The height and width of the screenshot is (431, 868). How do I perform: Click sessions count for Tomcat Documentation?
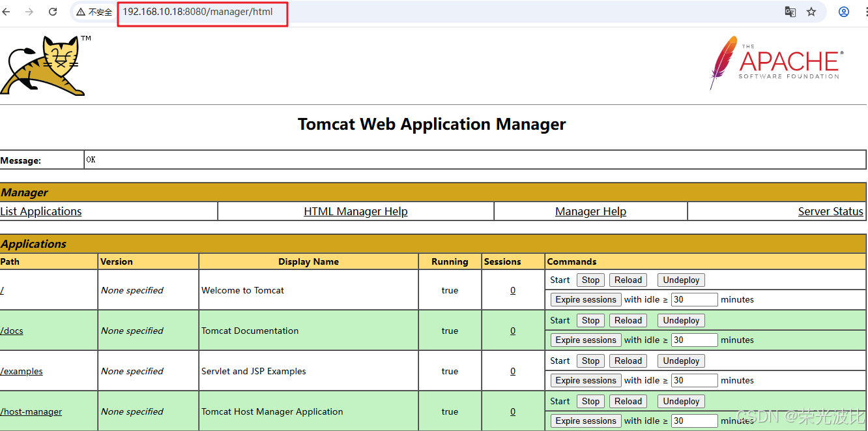pos(513,331)
